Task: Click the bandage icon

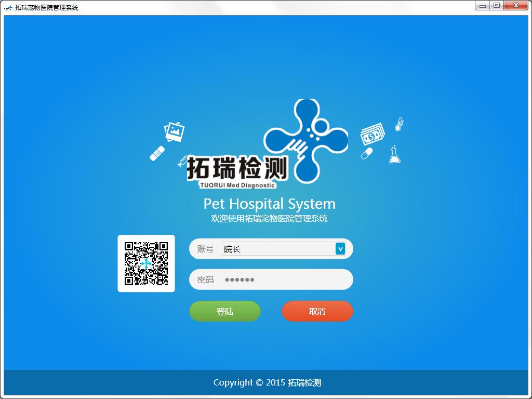Action: click(x=157, y=153)
